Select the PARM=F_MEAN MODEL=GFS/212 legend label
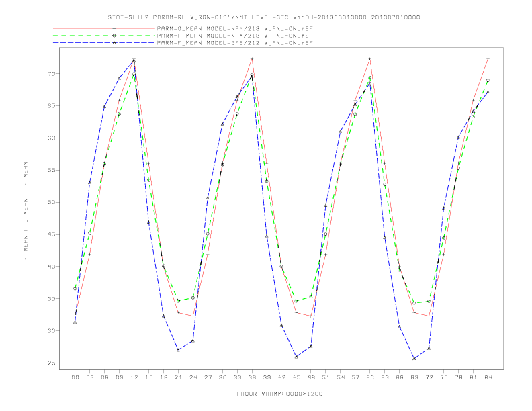This screenshot has height=411, width=532. [234, 43]
